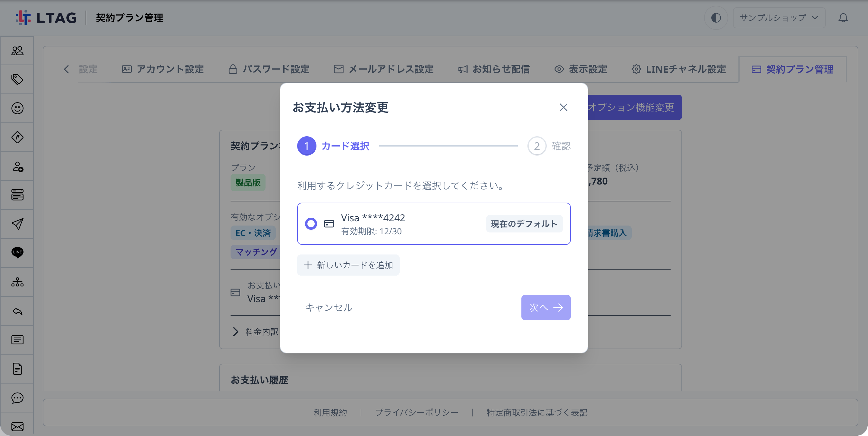Click step 1 カード選択 indicator
This screenshot has width=868, height=436.
(x=333, y=146)
